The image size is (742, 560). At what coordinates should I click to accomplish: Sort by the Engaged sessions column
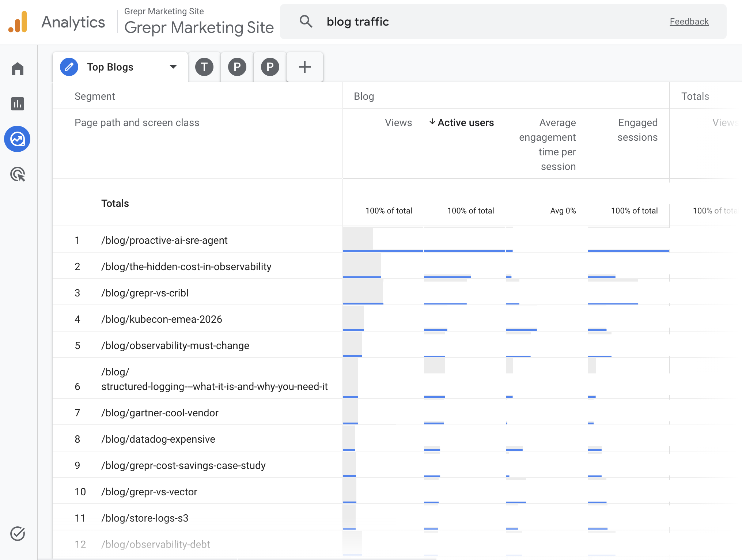tap(637, 130)
